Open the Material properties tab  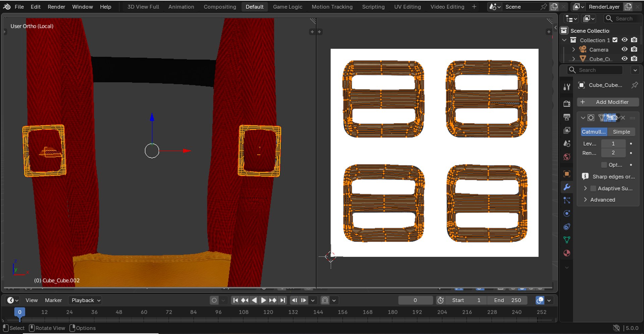(x=567, y=253)
